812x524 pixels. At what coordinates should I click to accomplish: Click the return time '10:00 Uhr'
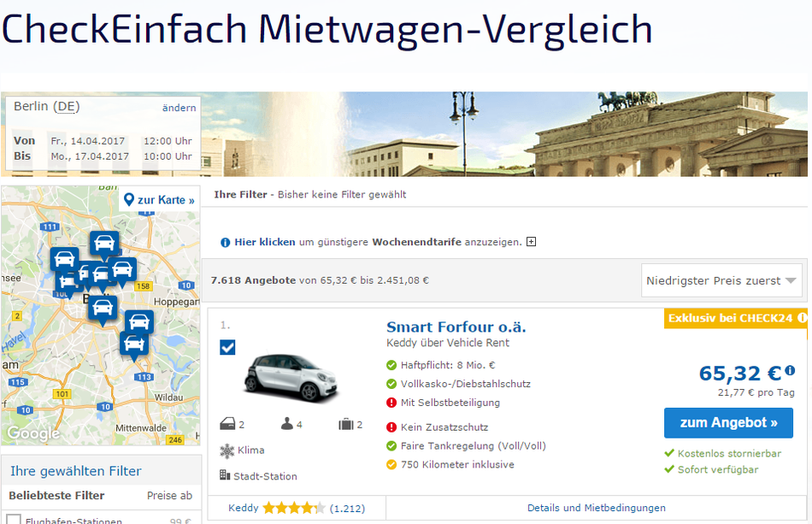point(168,156)
